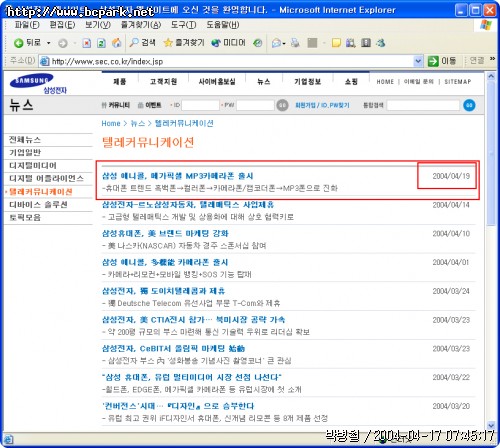Viewport: 500px width, 448px height.
Task: Select 전체뉴스 in the sidebar
Action: [x=25, y=139]
